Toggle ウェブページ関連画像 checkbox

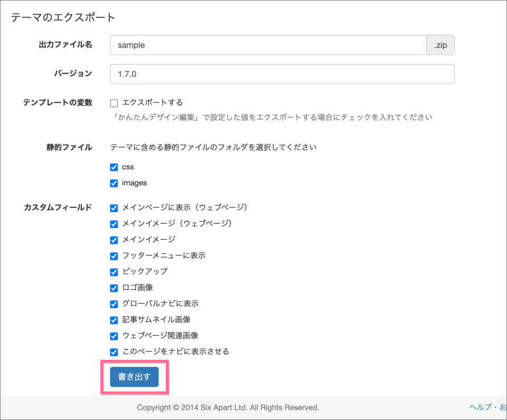(x=114, y=336)
